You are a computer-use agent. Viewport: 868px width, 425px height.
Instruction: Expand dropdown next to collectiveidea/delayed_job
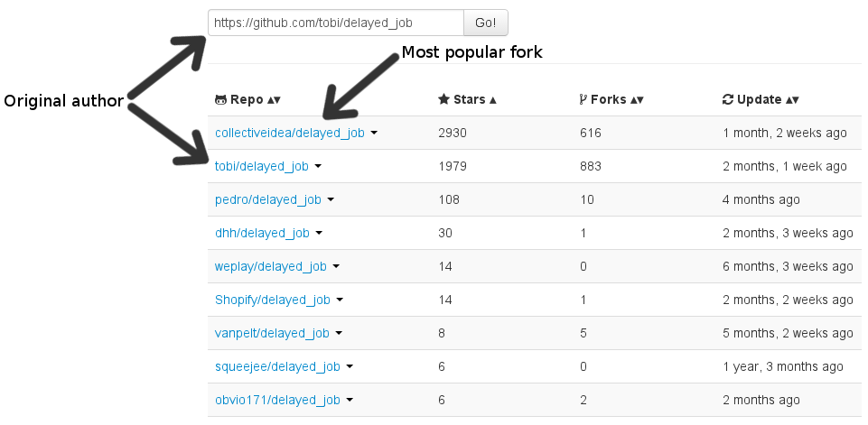374,133
